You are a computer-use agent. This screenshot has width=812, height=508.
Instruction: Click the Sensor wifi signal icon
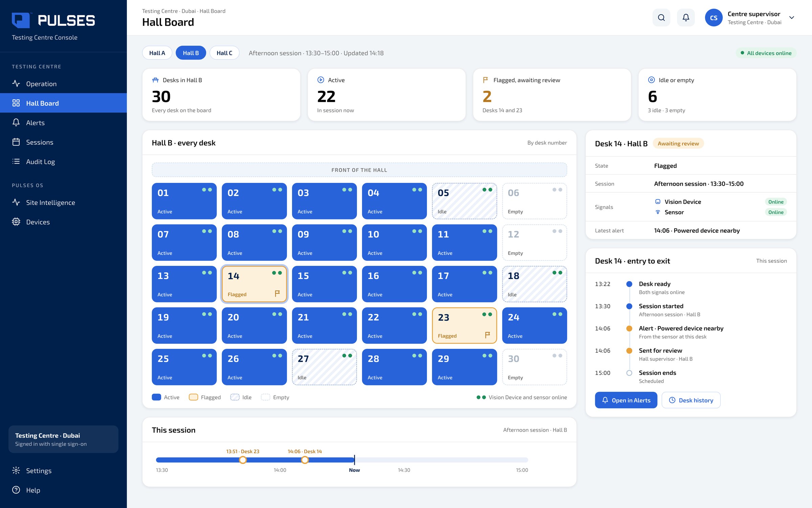coord(658,212)
